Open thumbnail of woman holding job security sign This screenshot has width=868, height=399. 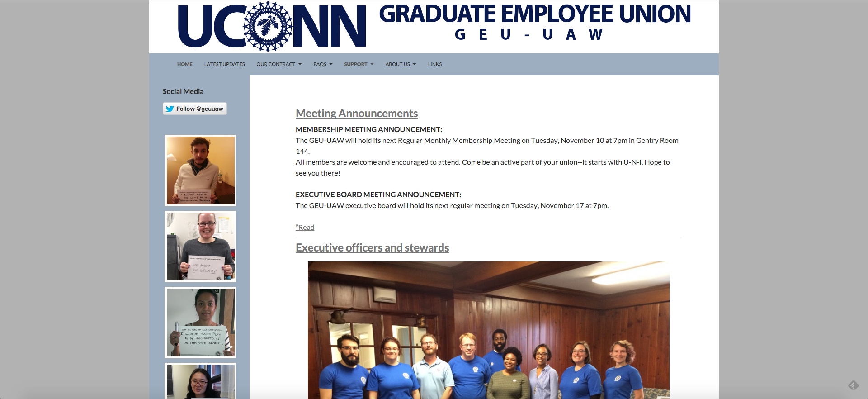tap(200, 247)
